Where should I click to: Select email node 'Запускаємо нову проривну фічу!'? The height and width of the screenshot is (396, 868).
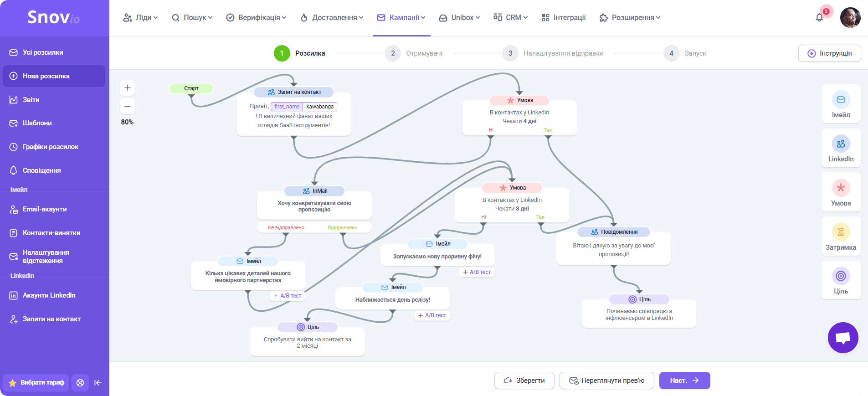click(437, 252)
